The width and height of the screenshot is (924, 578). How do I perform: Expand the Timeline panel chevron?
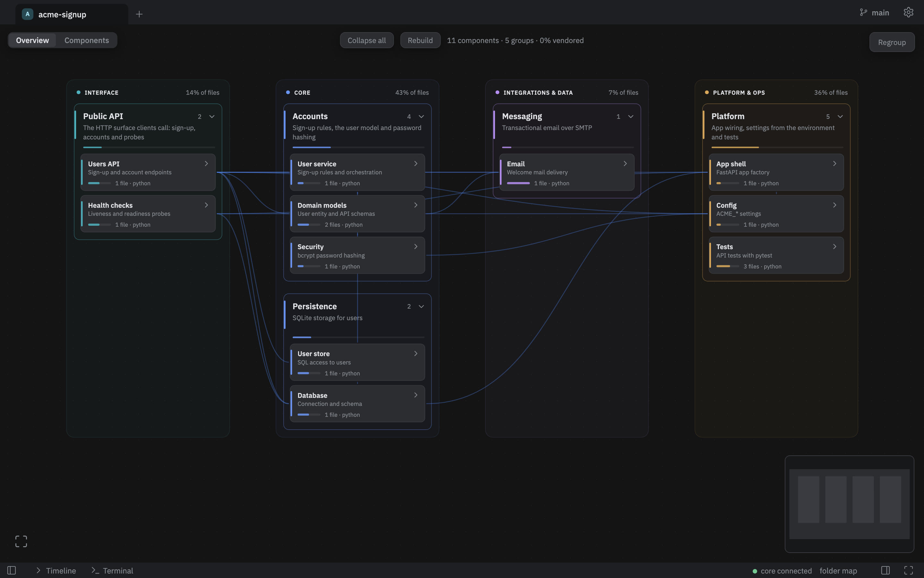pyautogui.click(x=38, y=570)
